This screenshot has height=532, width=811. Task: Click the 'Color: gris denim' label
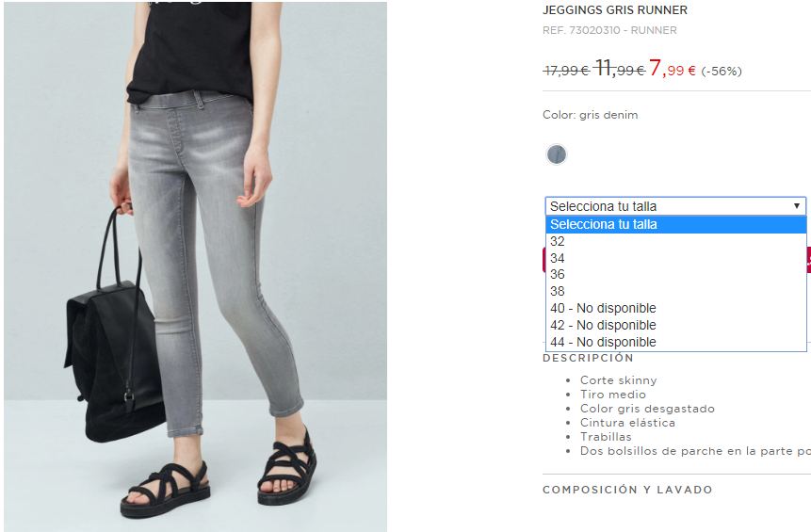coord(591,115)
